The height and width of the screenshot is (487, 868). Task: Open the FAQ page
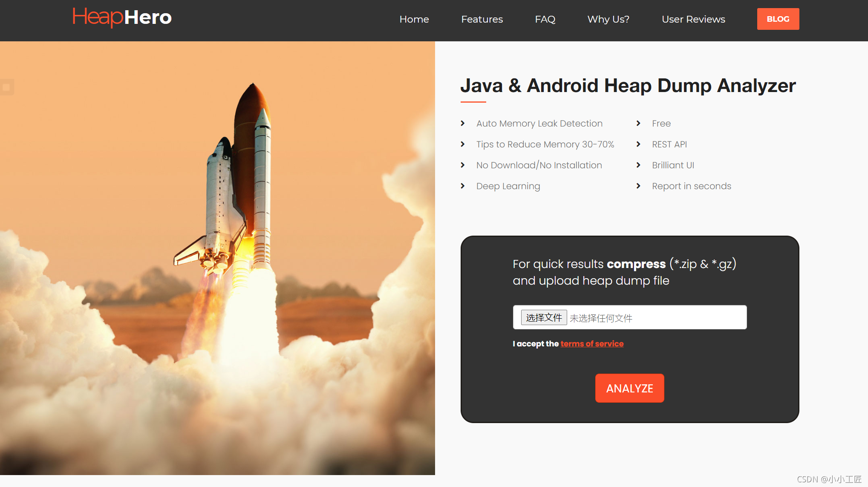coord(545,19)
